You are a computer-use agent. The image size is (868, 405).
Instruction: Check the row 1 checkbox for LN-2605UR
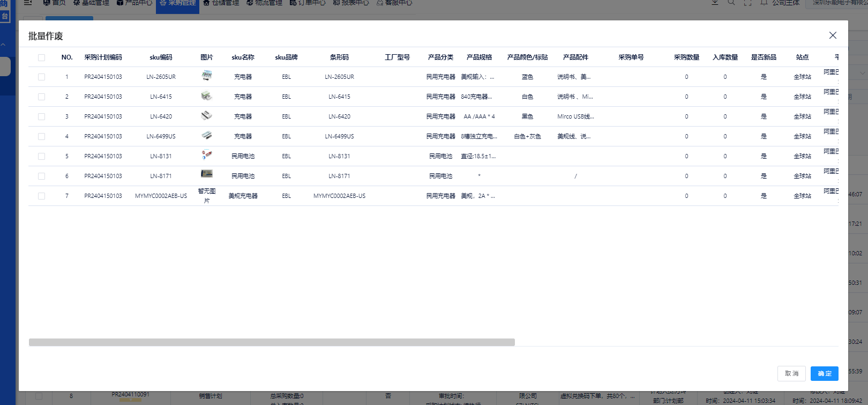coord(41,77)
